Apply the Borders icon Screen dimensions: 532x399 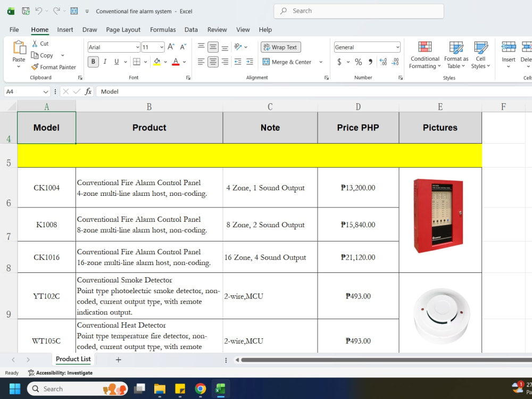pyautogui.click(x=137, y=62)
